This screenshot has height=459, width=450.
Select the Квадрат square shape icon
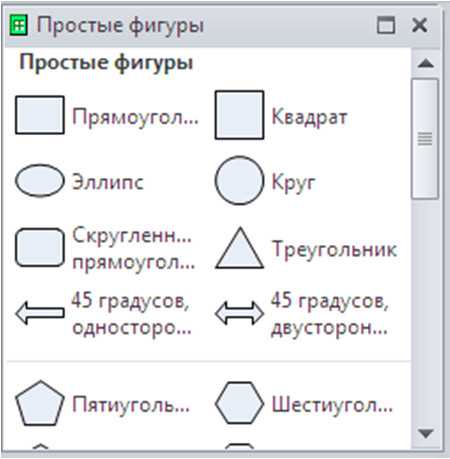pyautogui.click(x=239, y=115)
